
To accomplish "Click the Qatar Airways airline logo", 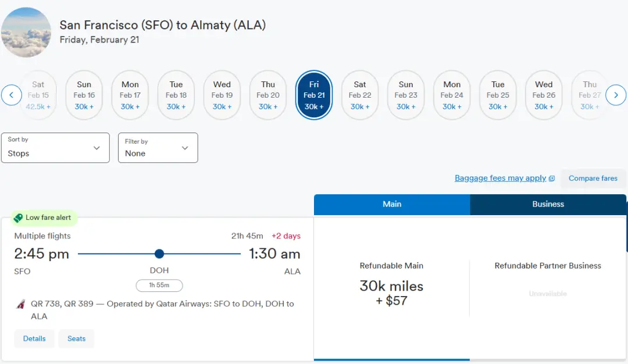I will 21,304.
